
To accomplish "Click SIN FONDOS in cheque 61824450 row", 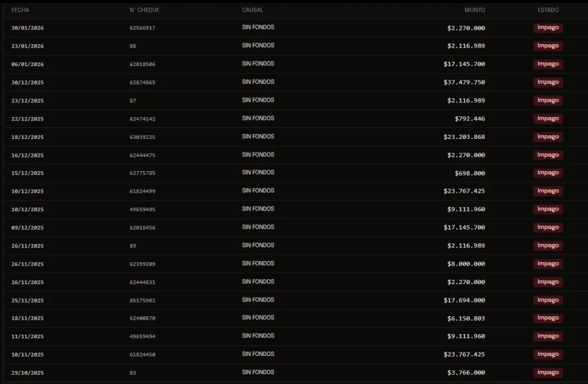I will [258, 354].
